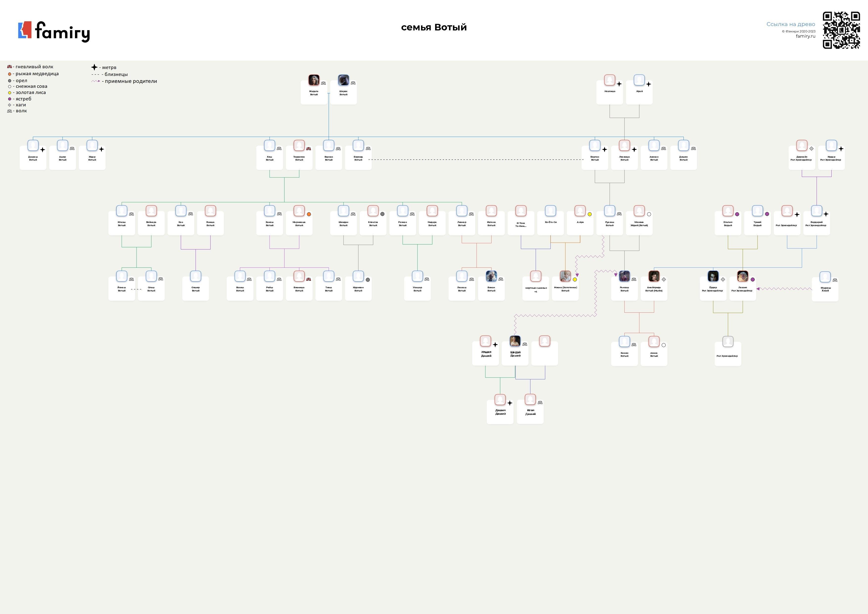Click the famiry.ru website link
The image size is (868, 614).
coord(805,36)
